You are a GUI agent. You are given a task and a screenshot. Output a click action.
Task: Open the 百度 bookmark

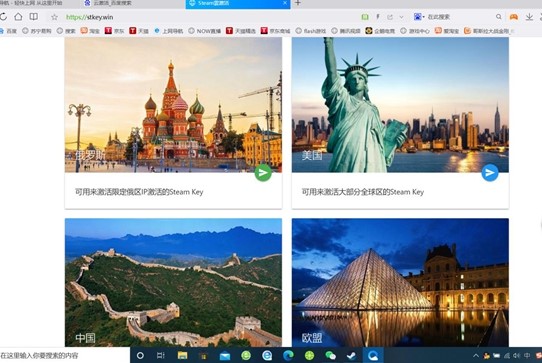pos(8,31)
